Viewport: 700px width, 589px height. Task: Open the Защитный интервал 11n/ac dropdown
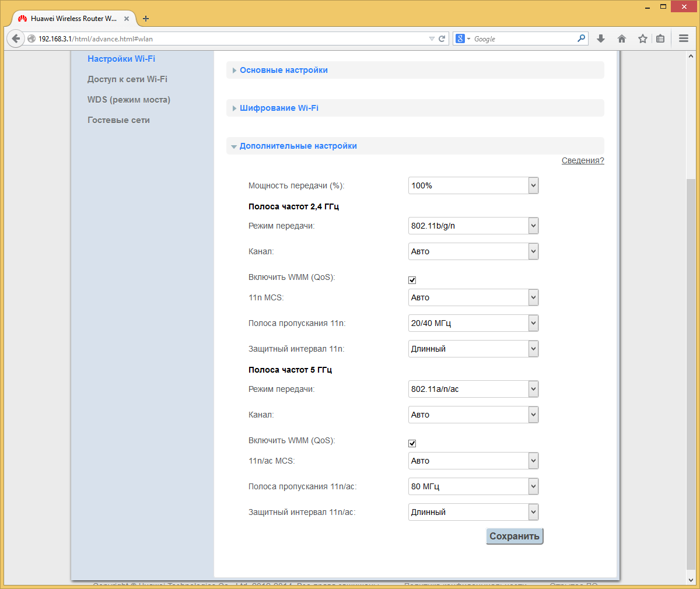pos(473,512)
